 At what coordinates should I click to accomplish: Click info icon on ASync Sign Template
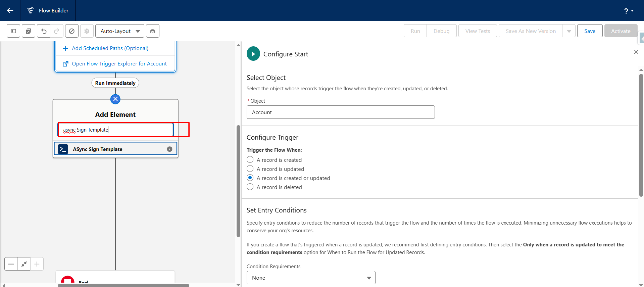coord(169,149)
